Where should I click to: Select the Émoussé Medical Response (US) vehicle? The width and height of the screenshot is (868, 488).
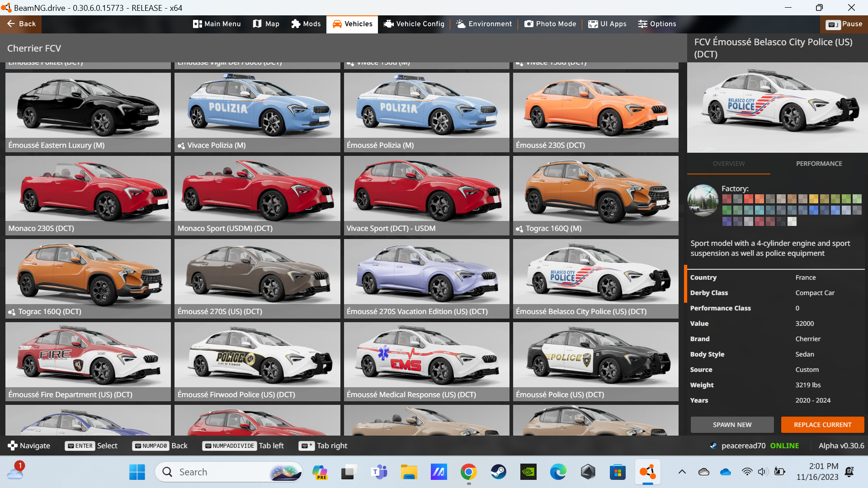(426, 362)
